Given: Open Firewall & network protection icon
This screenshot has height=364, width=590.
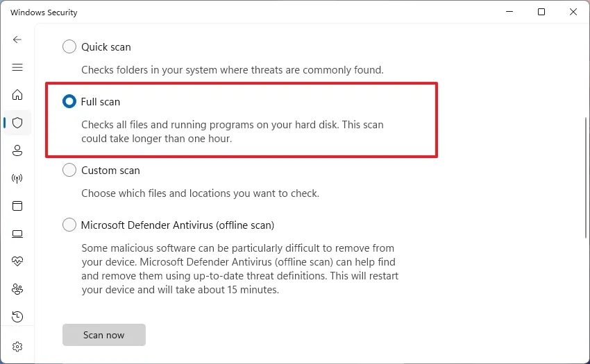Looking at the screenshot, I should pos(17,178).
